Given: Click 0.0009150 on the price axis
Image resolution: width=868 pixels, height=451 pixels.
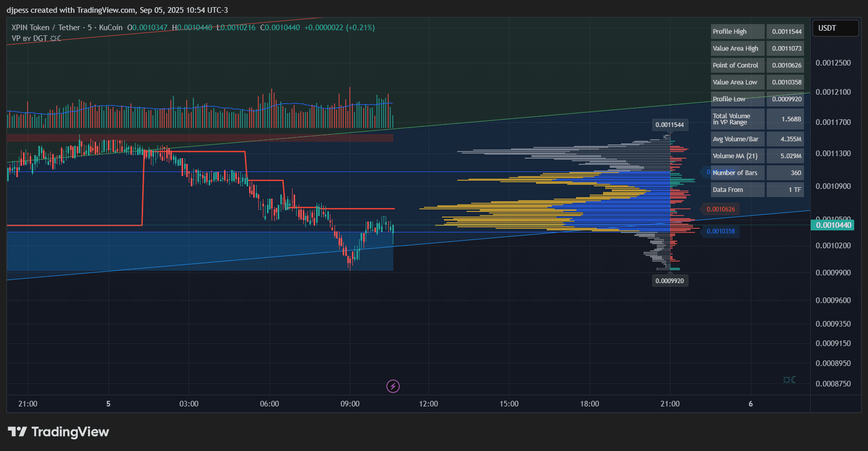Looking at the screenshot, I should click(833, 343).
